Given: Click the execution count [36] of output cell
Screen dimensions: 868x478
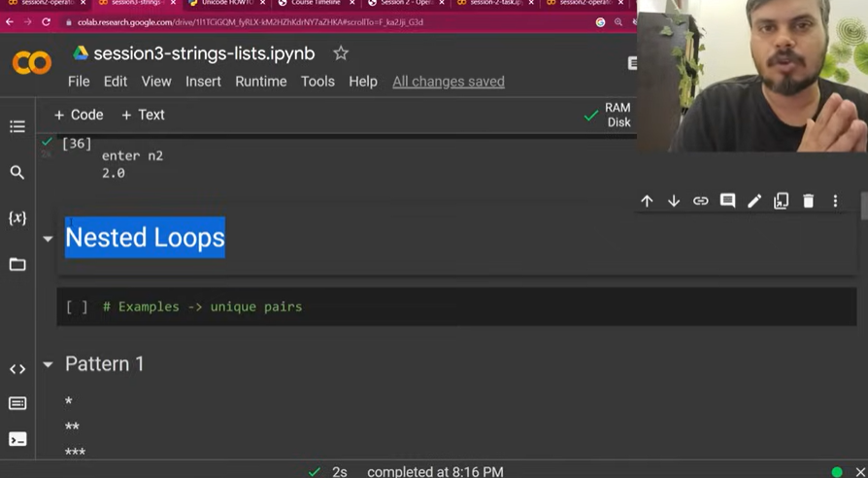Looking at the screenshot, I should click(x=77, y=144).
